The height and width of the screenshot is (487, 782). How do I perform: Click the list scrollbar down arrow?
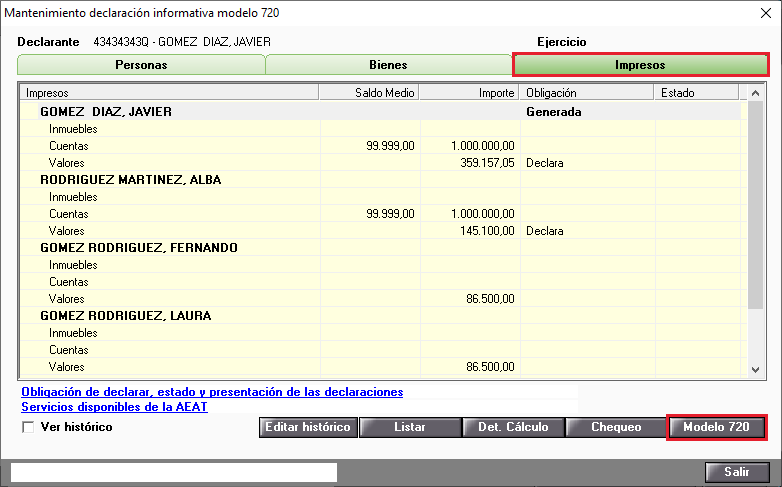click(755, 370)
